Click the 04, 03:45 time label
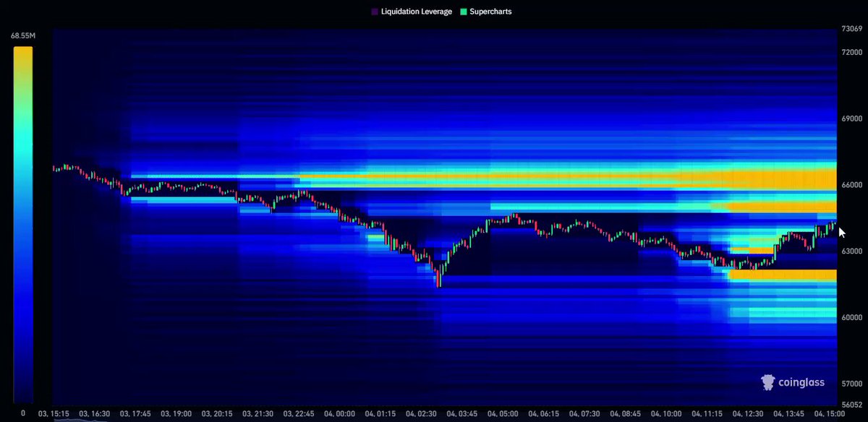The width and height of the screenshot is (868, 422). click(x=462, y=414)
